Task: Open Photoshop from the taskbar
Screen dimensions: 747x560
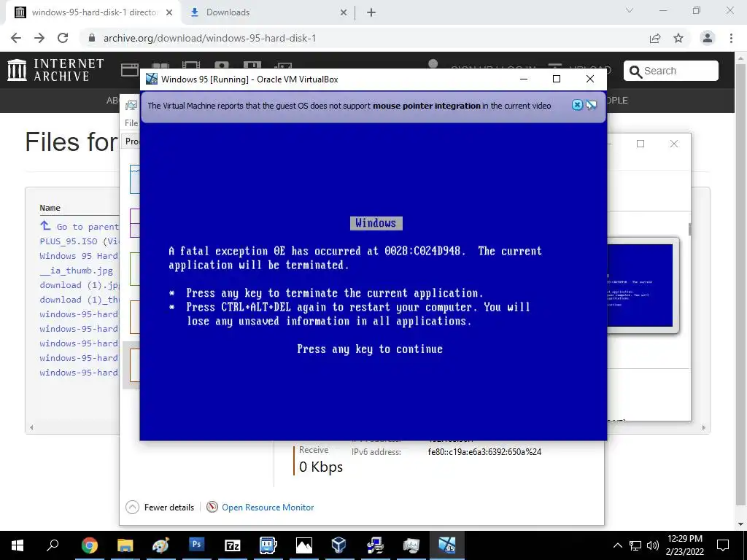Action: coord(196,545)
